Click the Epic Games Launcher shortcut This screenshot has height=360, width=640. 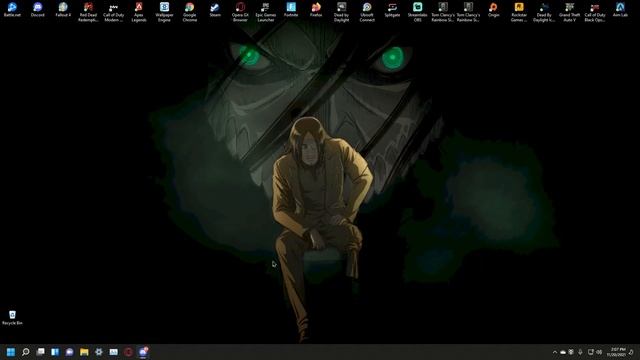click(x=265, y=11)
